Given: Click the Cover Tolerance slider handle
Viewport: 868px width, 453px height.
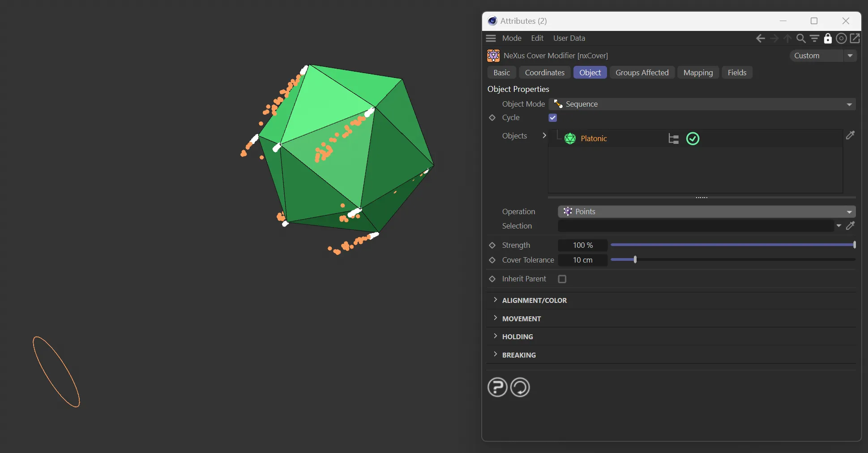Looking at the screenshot, I should 635,259.
